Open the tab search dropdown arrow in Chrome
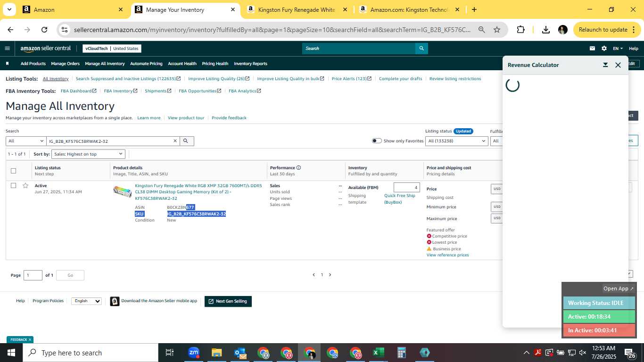644x362 pixels. 9,9
